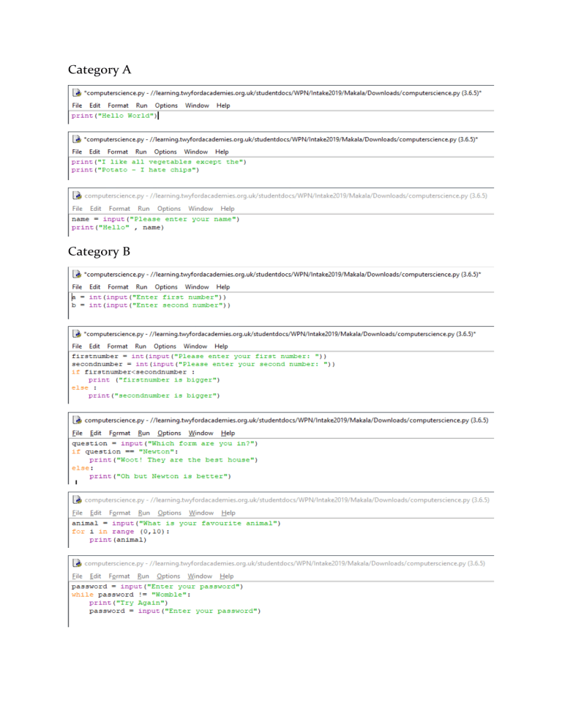The image size is (562, 728).
Task: Open Run menu in the Hello World window
Action: tap(141, 105)
